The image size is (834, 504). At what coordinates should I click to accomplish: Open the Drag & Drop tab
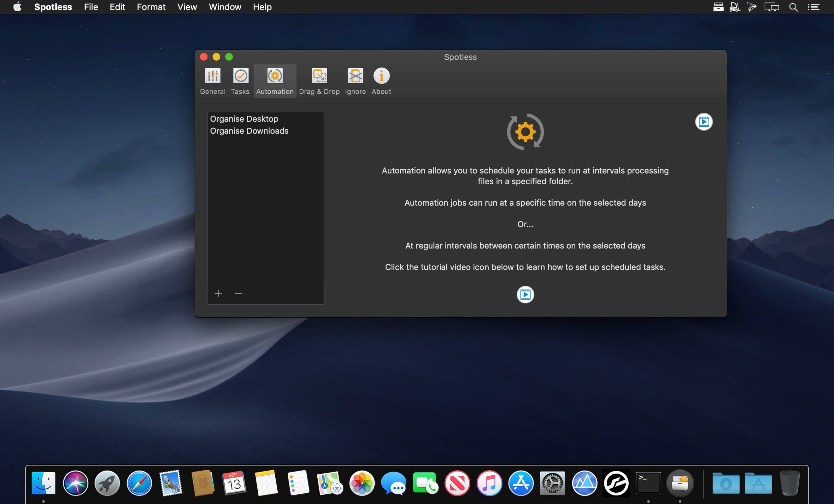coord(319,81)
